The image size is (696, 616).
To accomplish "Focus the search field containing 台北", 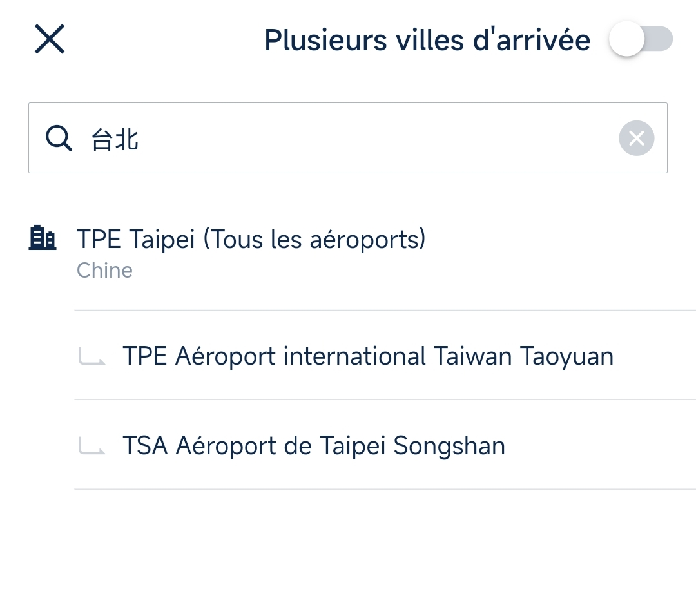I will (x=348, y=138).
